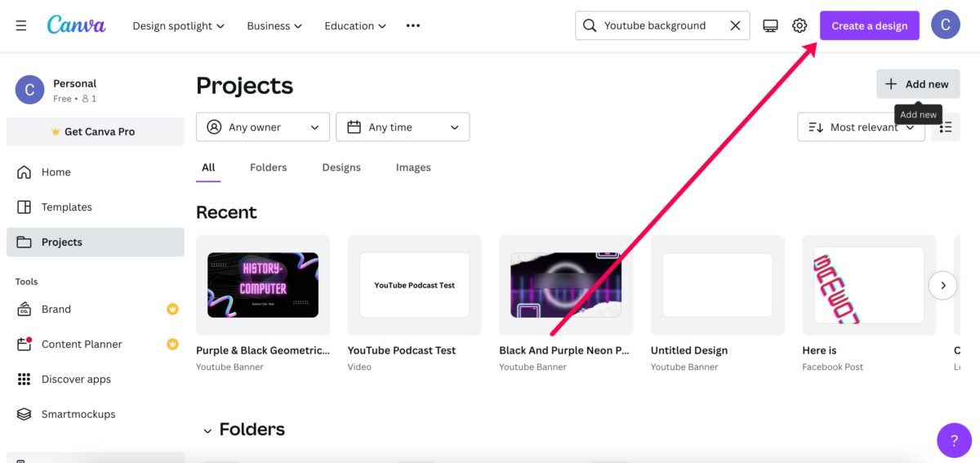Click the Templates sidebar icon
The width and height of the screenshot is (980, 463).
24,207
